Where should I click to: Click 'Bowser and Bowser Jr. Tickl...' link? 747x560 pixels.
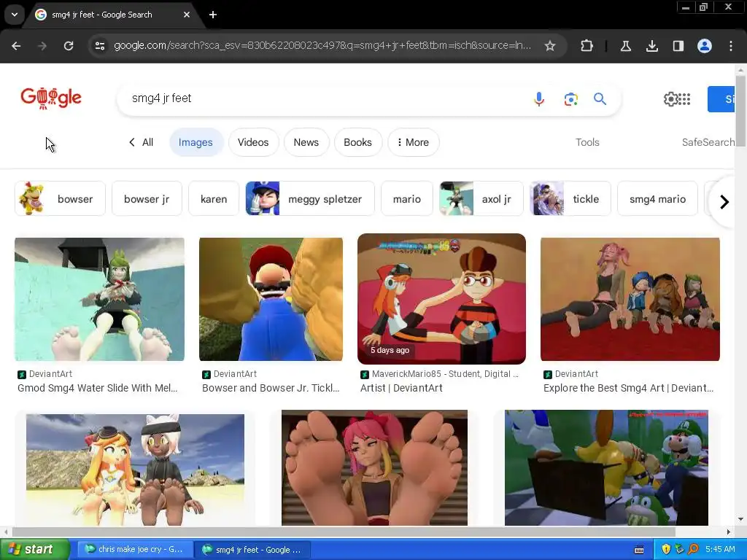[x=271, y=388]
